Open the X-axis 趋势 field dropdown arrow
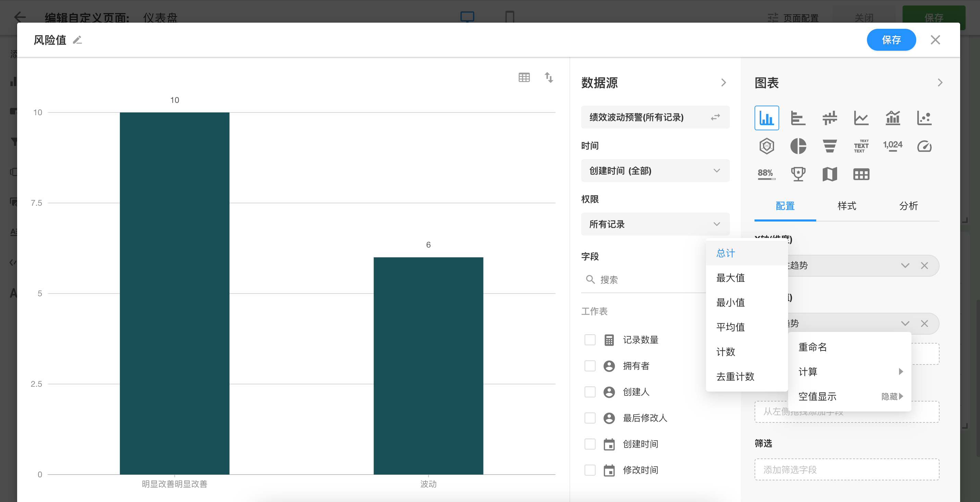Image resolution: width=980 pixels, height=502 pixels. pos(905,266)
